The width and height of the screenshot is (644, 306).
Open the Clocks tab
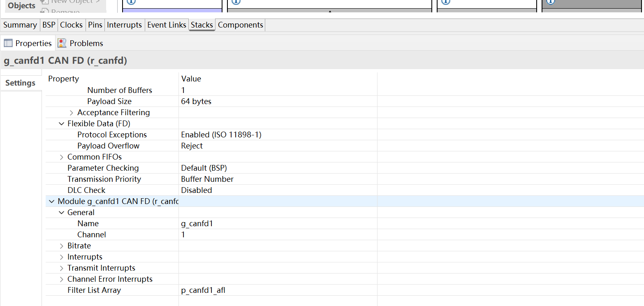[x=72, y=25]
